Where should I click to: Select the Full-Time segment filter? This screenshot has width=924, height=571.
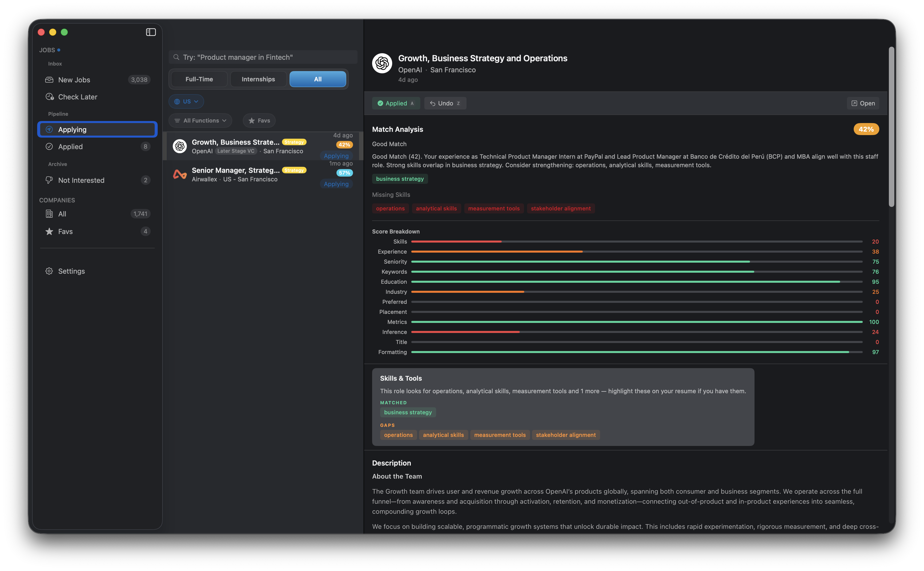point(199,79)
